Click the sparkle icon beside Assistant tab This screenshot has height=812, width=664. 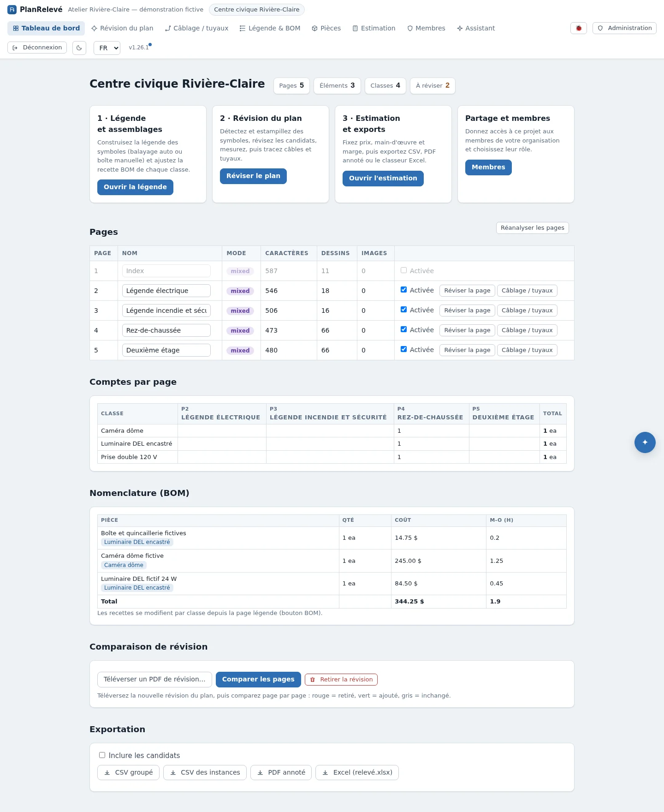(x=460, y=28)
